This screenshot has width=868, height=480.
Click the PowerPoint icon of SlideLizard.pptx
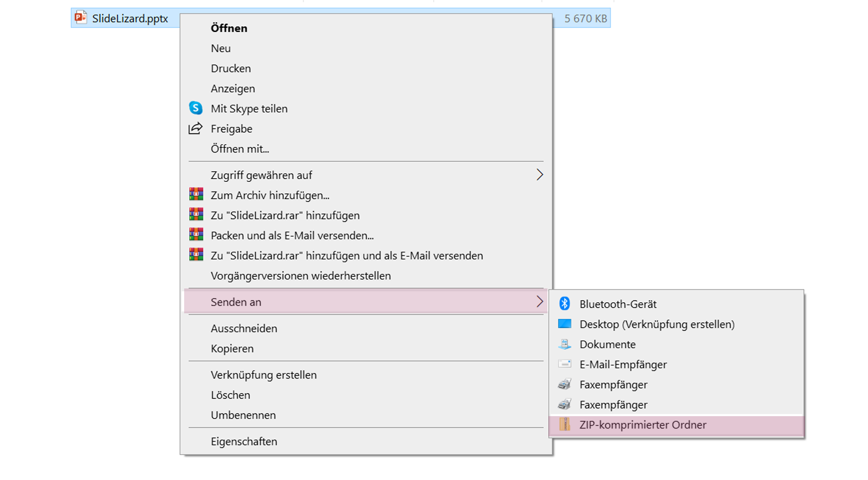point(81,17)
